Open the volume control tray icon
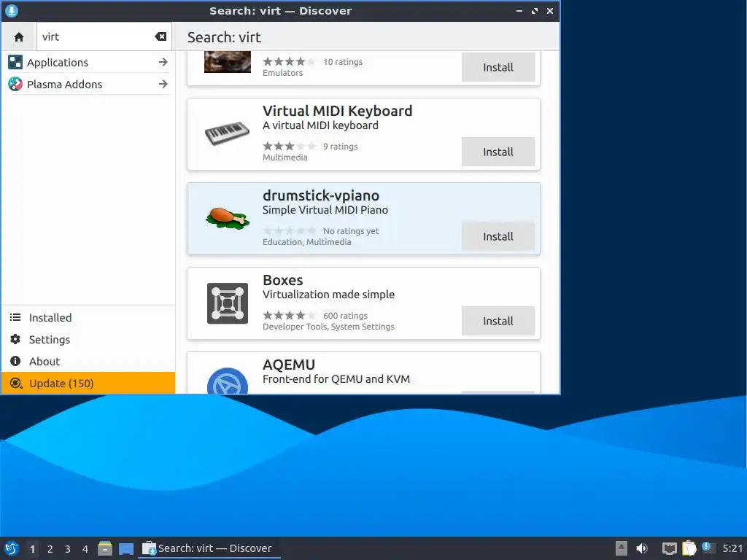Viewport: 747px width, 560px height. point(642,548)
